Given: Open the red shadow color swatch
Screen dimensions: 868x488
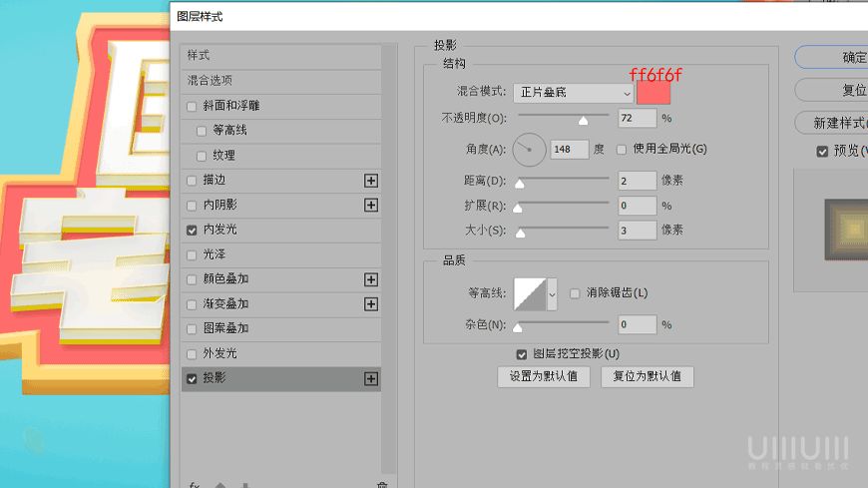Looking at the screenshot, I should pos(653,93).
